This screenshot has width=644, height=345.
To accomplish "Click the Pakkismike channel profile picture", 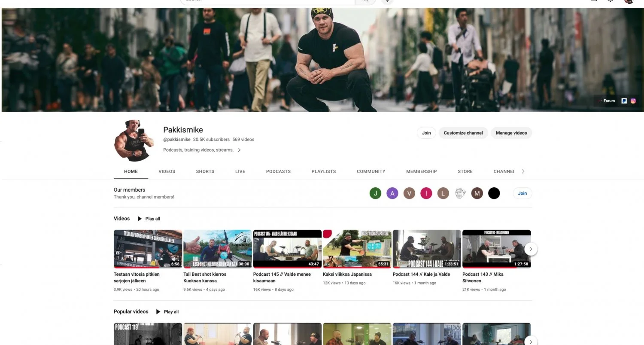I will [x=133, y=140].
